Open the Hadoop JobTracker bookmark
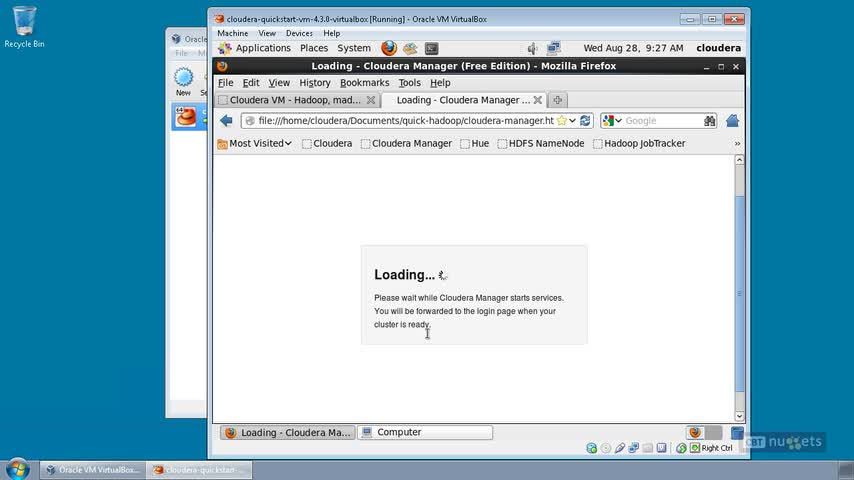854x480 pixels. 639,144
